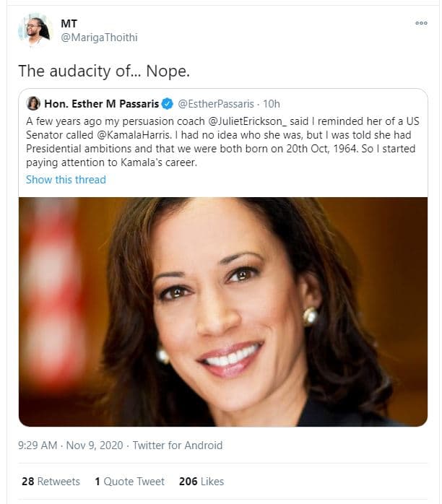This screenshot has height=504, width=442.
Task: Click the "The audacity of... Nope." text
Action: pos(104,71)
